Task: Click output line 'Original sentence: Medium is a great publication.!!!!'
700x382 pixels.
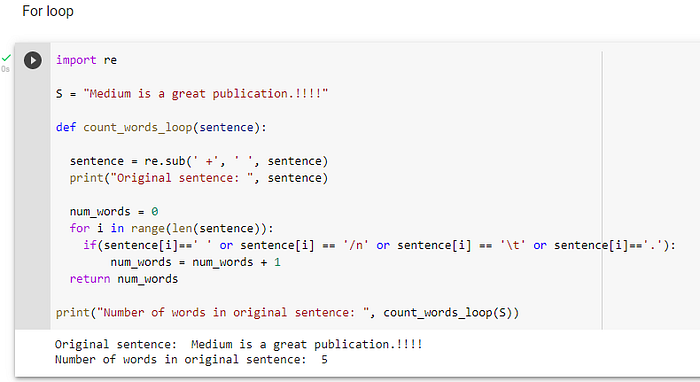Action: click(239, 345)
